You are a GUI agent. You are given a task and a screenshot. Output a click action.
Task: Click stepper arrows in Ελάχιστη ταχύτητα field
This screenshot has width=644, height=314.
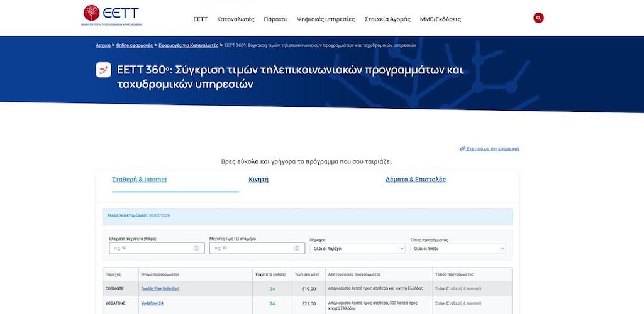[196, 249]
